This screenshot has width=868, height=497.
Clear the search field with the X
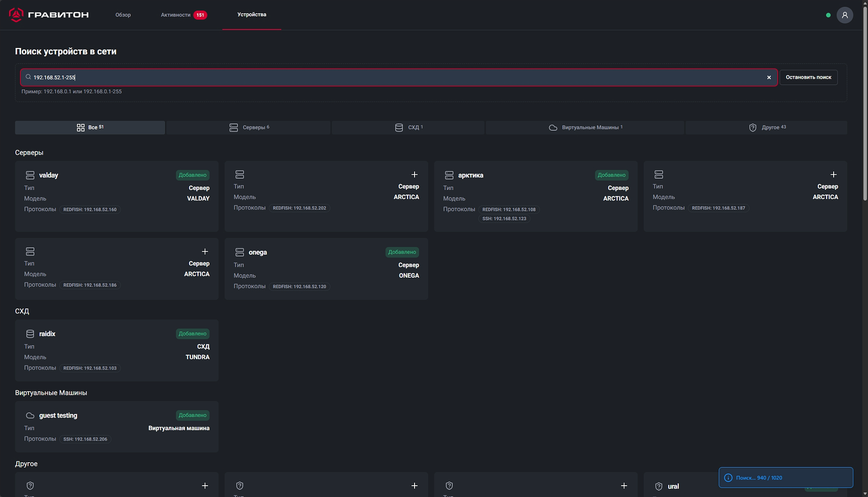click(769, 77)
